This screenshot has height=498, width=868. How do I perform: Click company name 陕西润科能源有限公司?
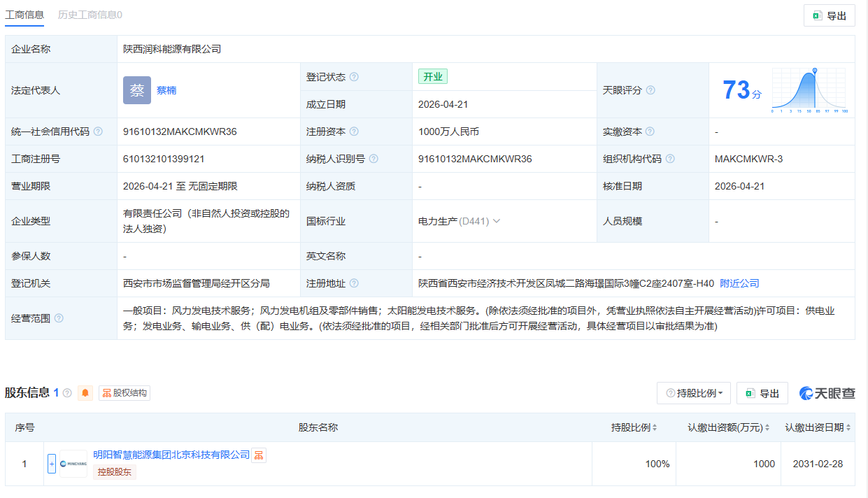click(172, 49)
